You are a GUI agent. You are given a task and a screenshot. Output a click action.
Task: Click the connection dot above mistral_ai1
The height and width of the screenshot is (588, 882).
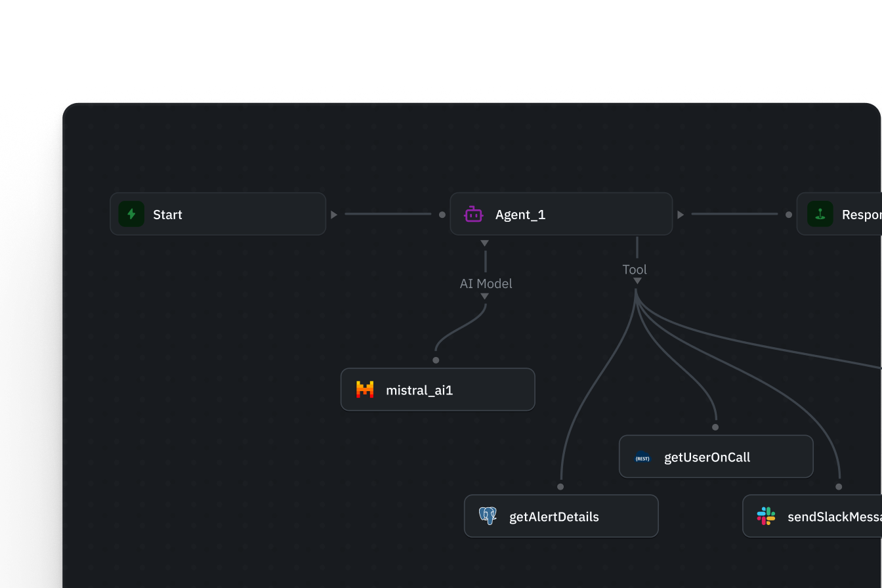pyautogui.click(x=436, y=360)
